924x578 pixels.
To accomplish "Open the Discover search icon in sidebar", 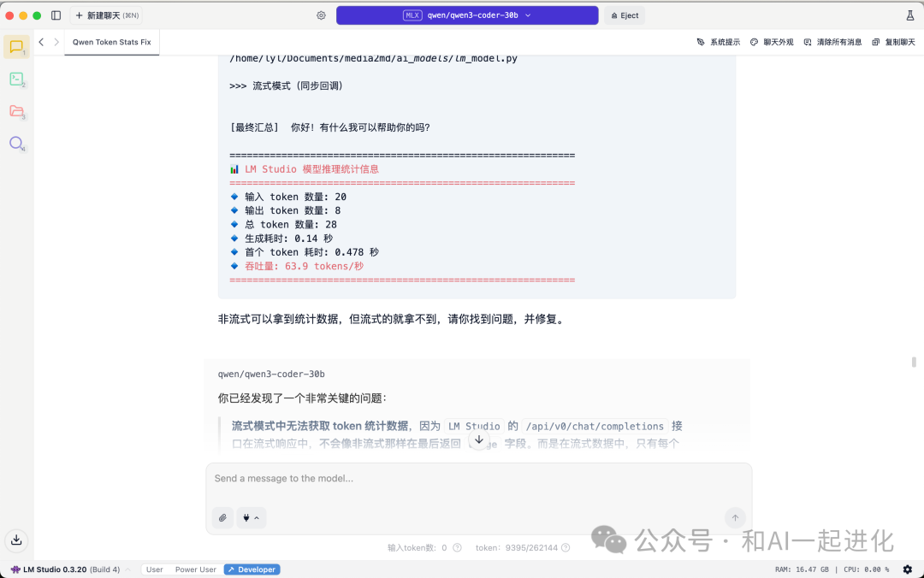I will pos(16,144).
